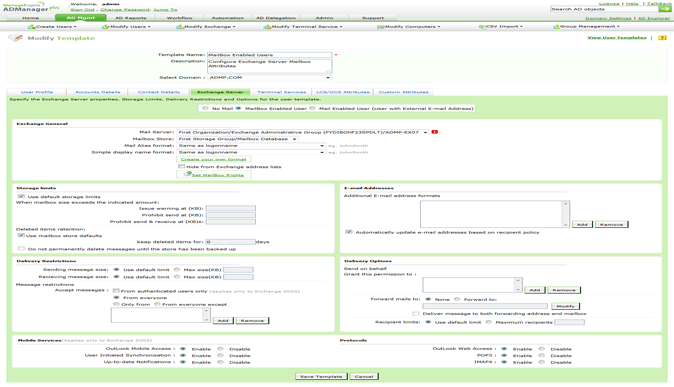The height and width of the screenshot is (387, 674).
Task: Open the CSV Import toolbar icon
Action: pos(481,27)
